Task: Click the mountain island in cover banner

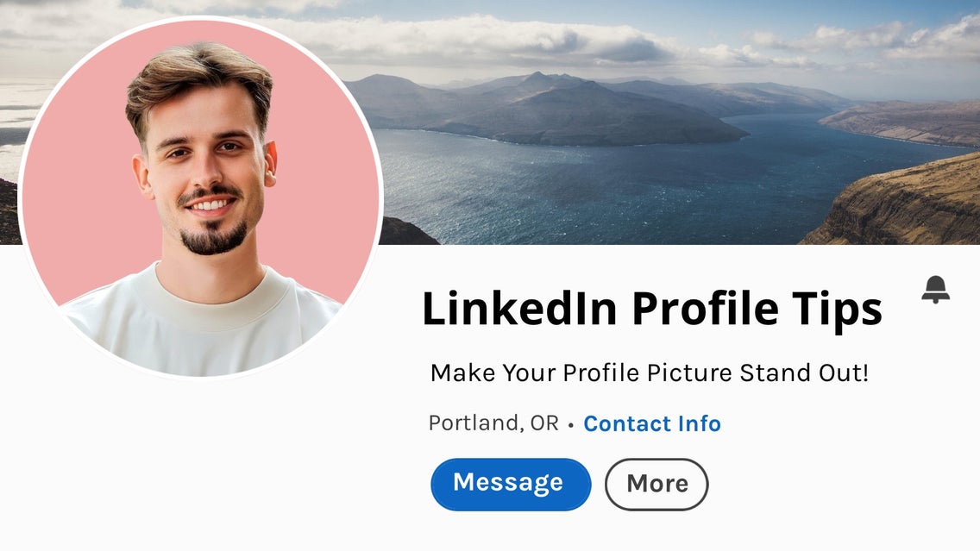Action: [561, 112]
